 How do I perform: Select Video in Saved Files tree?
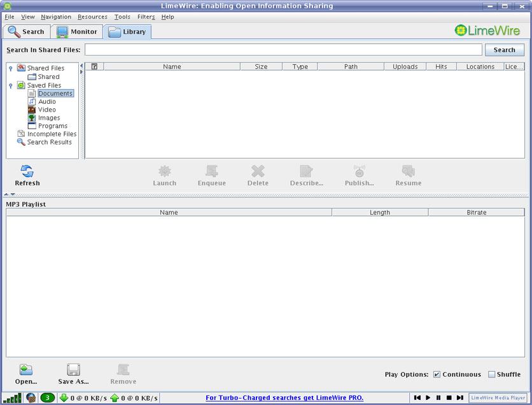[x=47, y=110]
